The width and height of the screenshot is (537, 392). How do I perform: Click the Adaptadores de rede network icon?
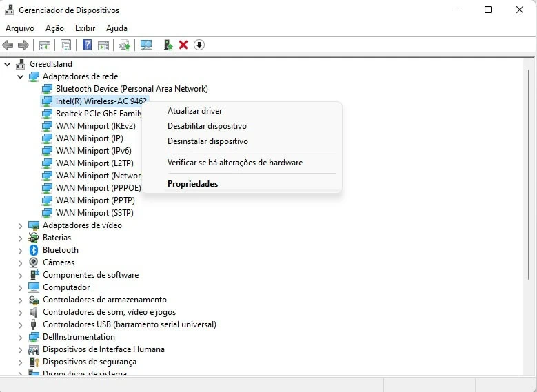coord(34,76)
